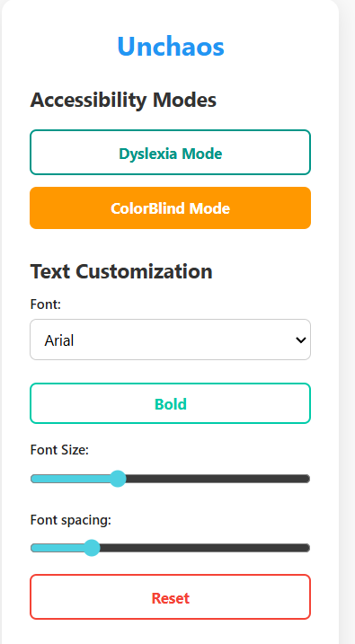Select the Arial text in the font box
This screenshot has height=644, width=355.
(59, 340)
